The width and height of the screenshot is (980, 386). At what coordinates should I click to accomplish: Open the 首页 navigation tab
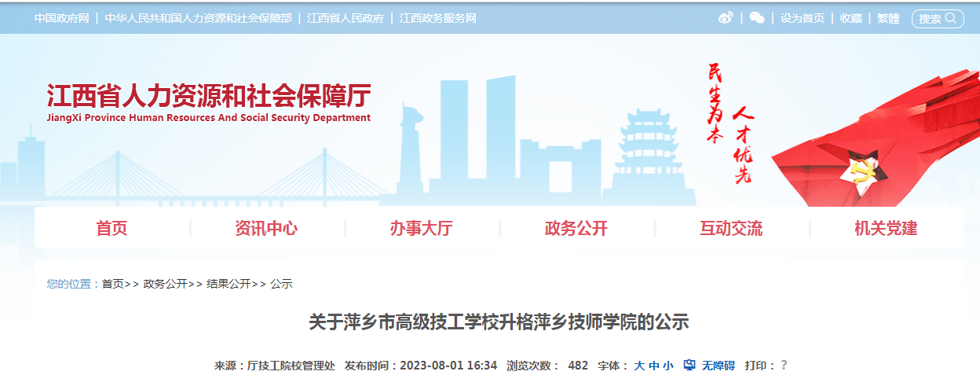coord(112,229)
